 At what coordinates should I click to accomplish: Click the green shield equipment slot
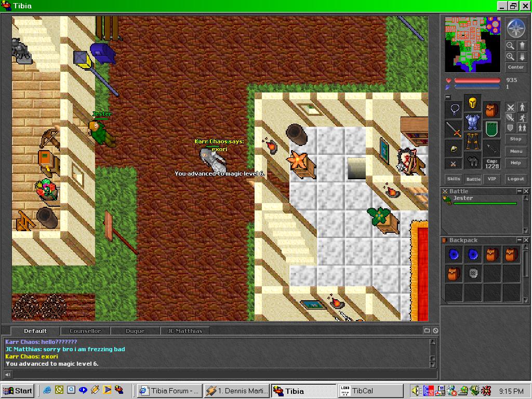coord(491,128)
